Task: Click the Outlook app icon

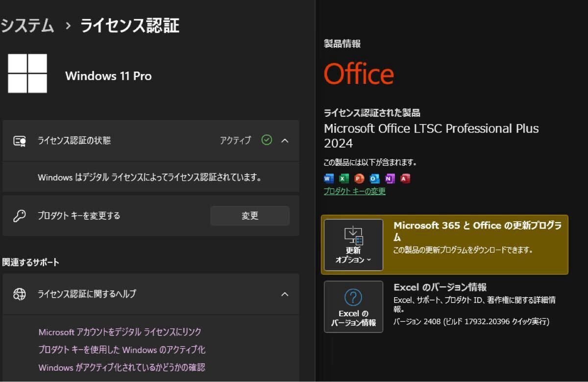Action: (374, 178)
